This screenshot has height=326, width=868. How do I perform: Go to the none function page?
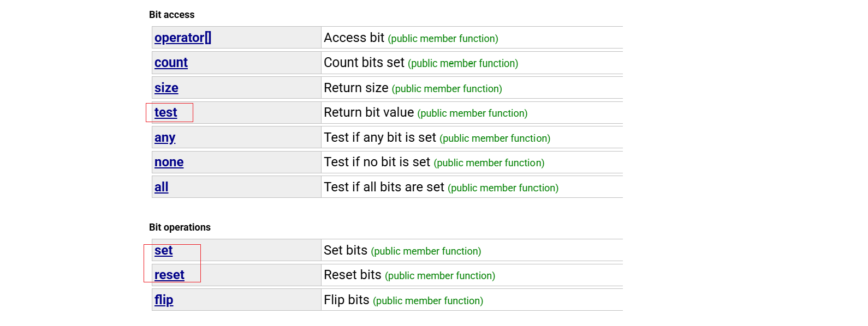click(169, 162)
